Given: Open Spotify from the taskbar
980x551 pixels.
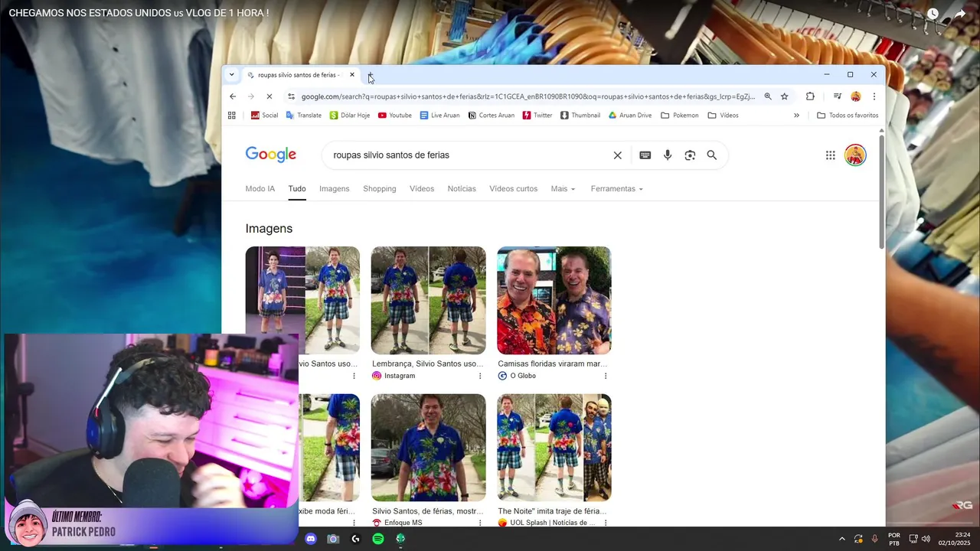Looking at the screenshot, I should (x=378, y=539).
